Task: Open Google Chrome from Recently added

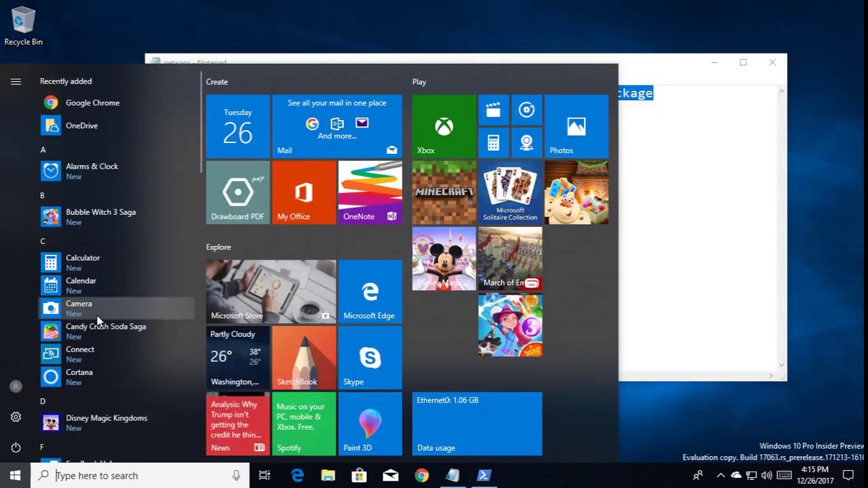Action: [x=117, y=103]
